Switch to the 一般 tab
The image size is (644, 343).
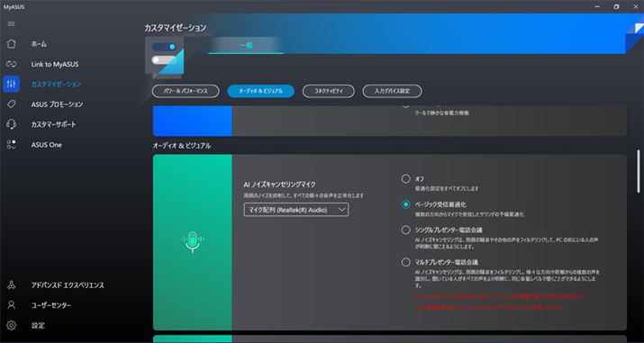click(x=246, y=46)
